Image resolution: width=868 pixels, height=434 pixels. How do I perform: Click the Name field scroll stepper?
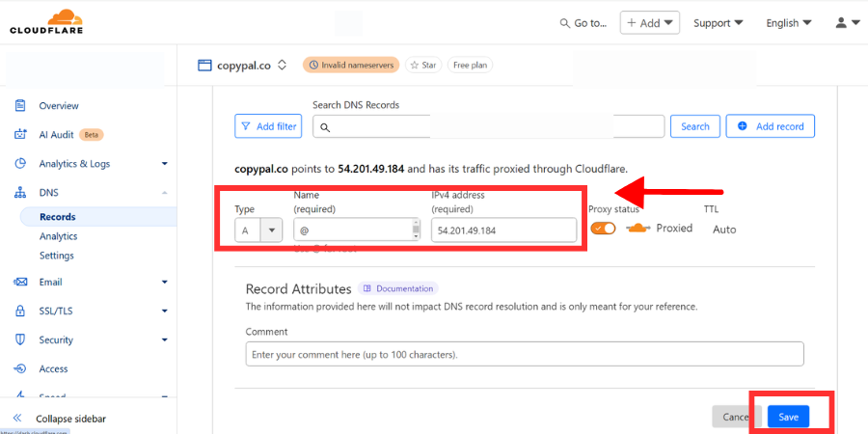(x=417, y=230)
